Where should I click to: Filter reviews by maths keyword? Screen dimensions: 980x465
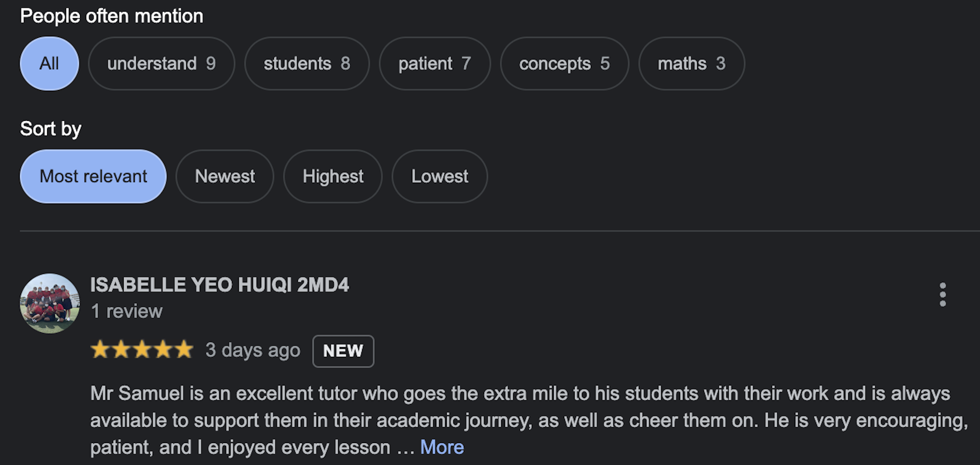click(692, 64)
